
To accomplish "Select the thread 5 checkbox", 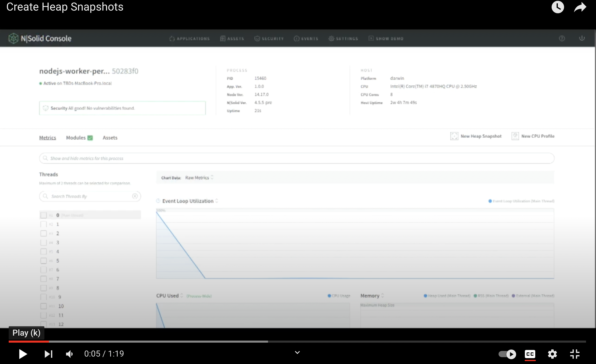I will click(x=44, y=261).
